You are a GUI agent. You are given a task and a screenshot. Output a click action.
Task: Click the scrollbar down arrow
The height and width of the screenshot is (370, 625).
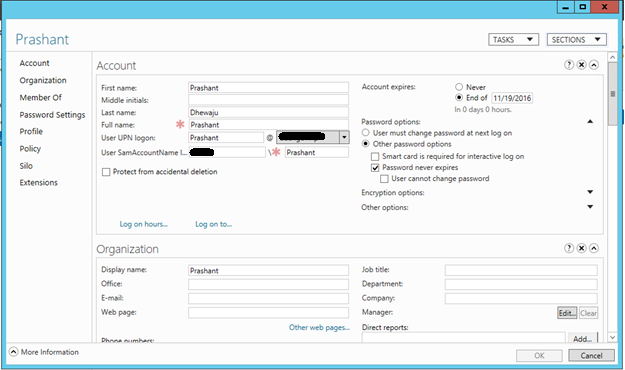click(x=613, y=338)
